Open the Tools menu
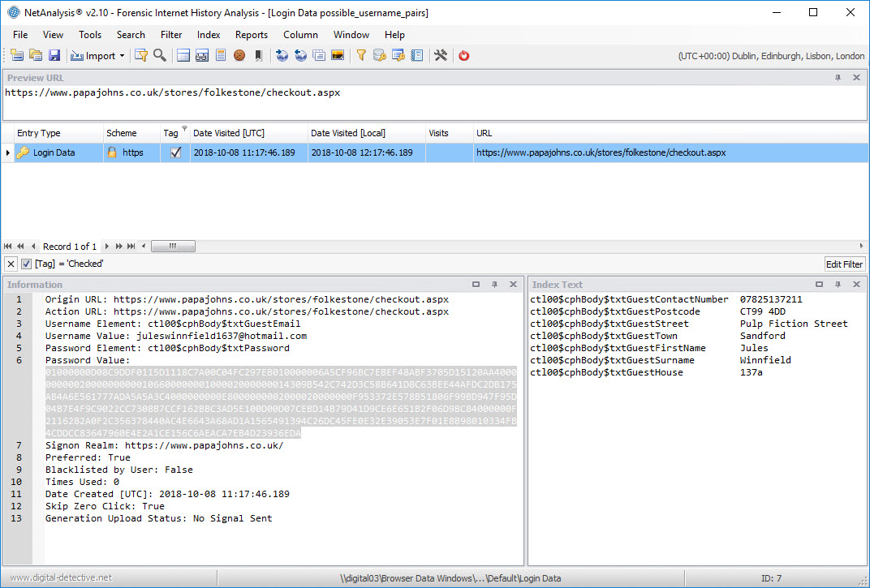 click(90, 34)
